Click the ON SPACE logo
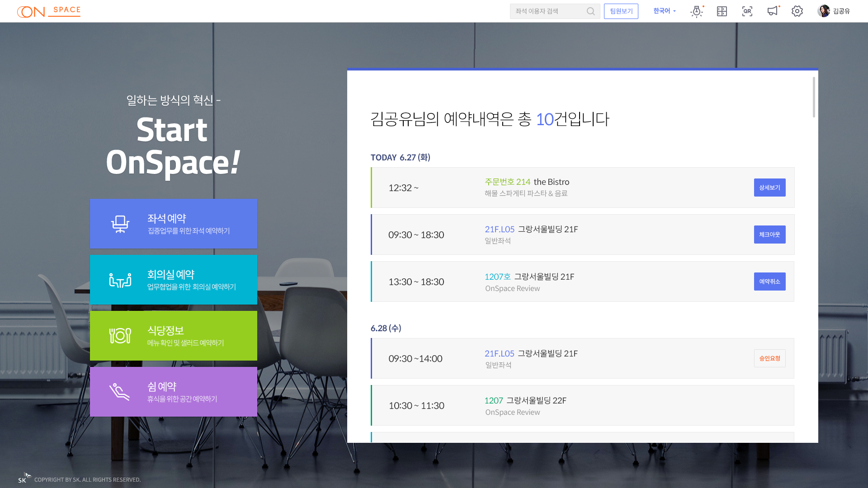This screenshot has width=868, height=488. point(49,11)
